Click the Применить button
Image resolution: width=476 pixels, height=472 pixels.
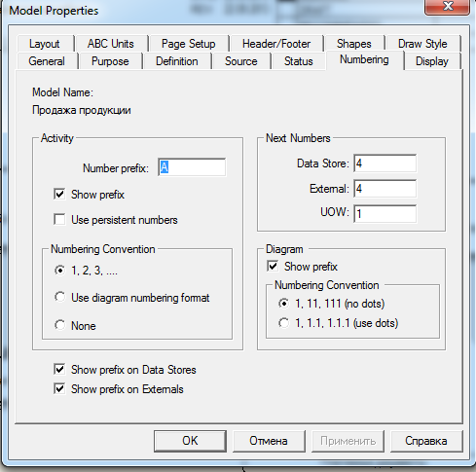[x=348, y=441]
